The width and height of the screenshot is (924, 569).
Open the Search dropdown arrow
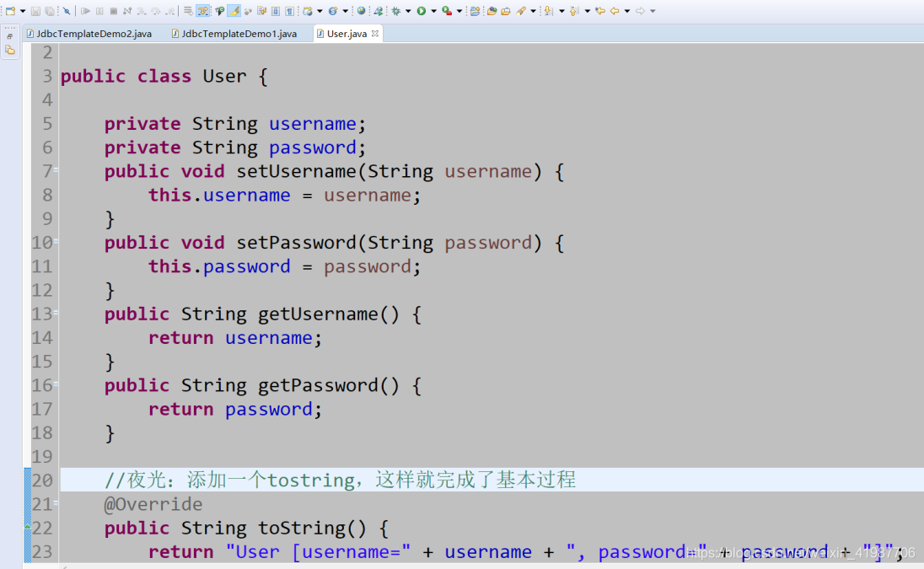[x=534, y=11]
